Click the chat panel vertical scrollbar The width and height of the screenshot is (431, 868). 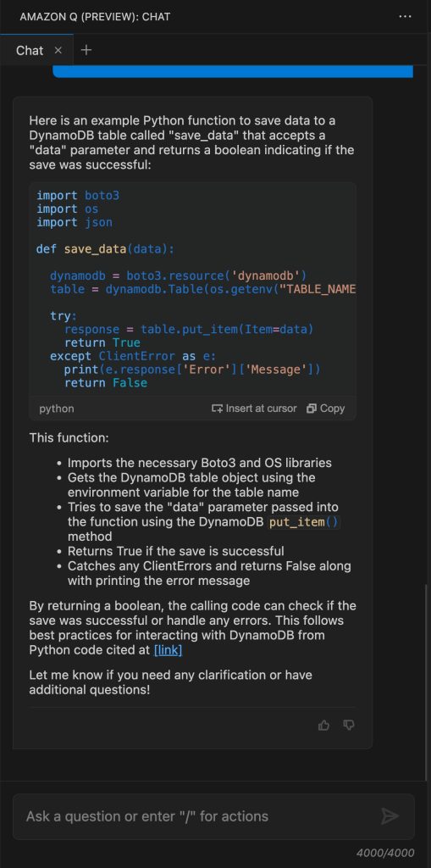click(426, 681)
